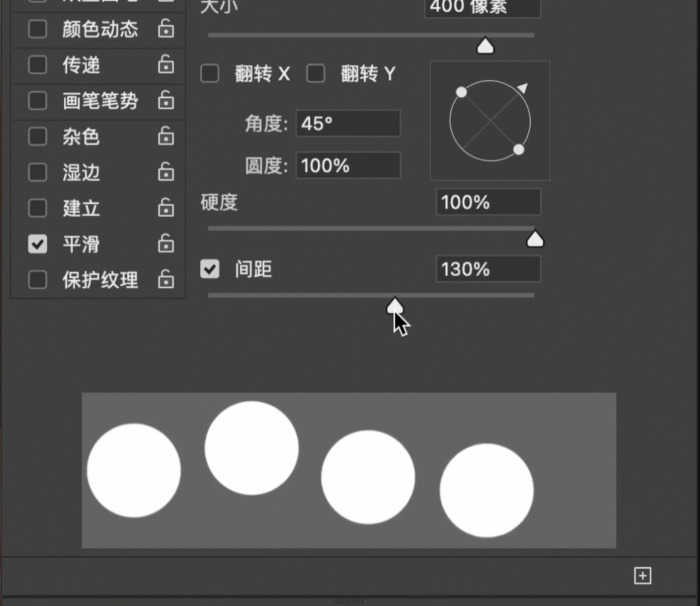The image size is (700, 606).
Task: Toggle the lock icon for 保护纹理
Action: coord(166,280)
